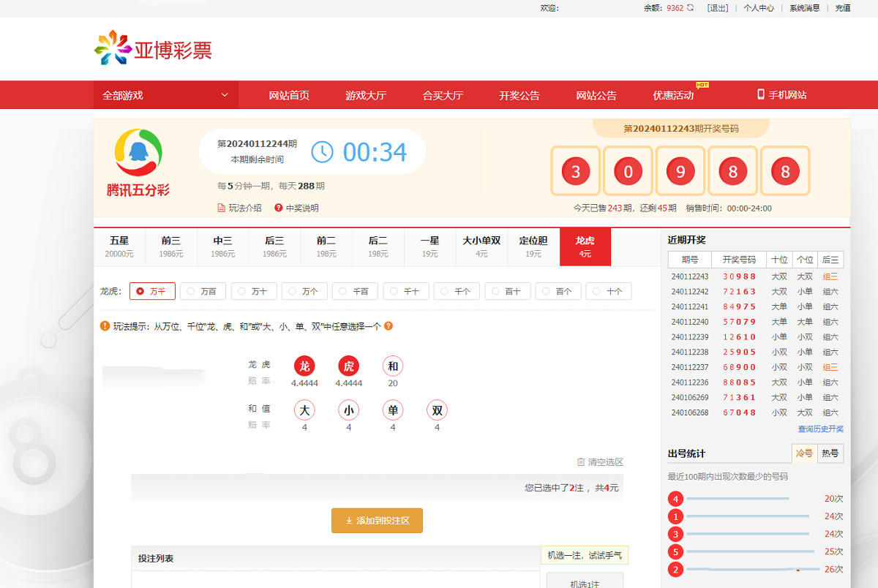Click the 玩法介绍 document icon

[x=222, y=208]
